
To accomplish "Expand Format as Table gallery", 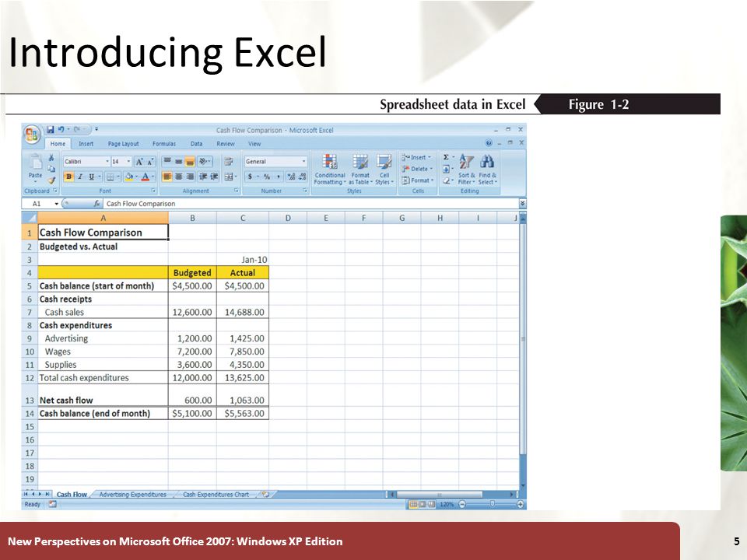I will click(360, 169).
